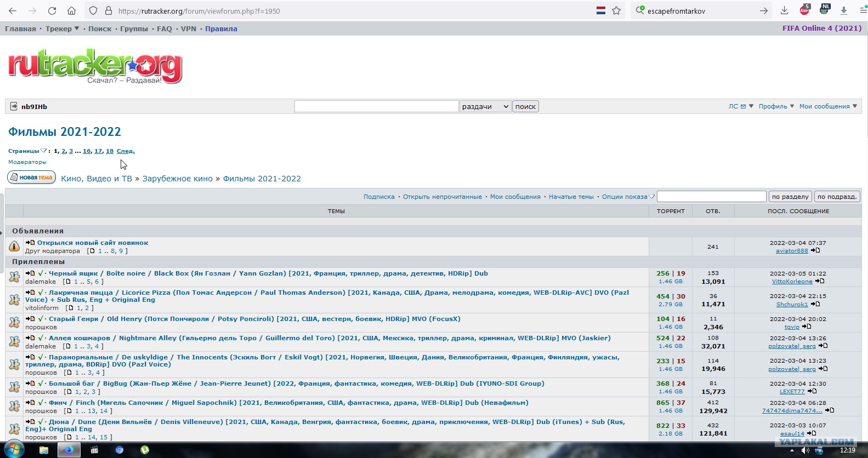Image resolution: width=868 pixels, height=458 pixels.
Task: Click the 'по подразд.' search button
Action: coord(837,197)
